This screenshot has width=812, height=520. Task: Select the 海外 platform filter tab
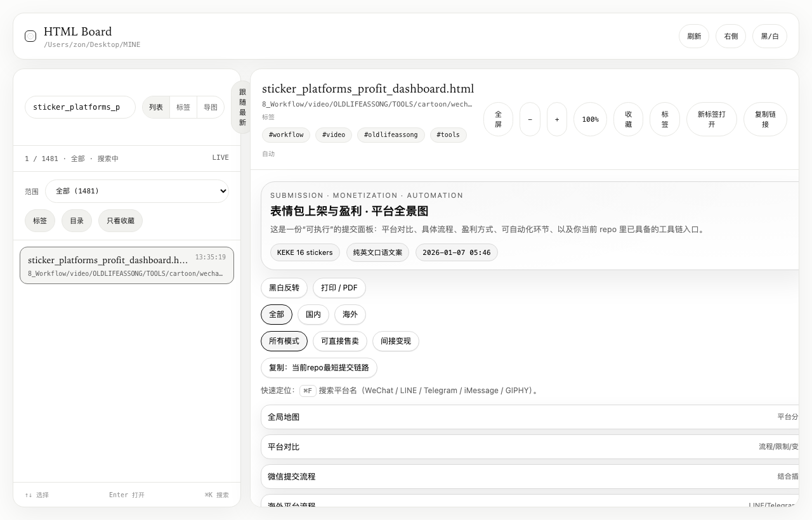click(350, 315)
